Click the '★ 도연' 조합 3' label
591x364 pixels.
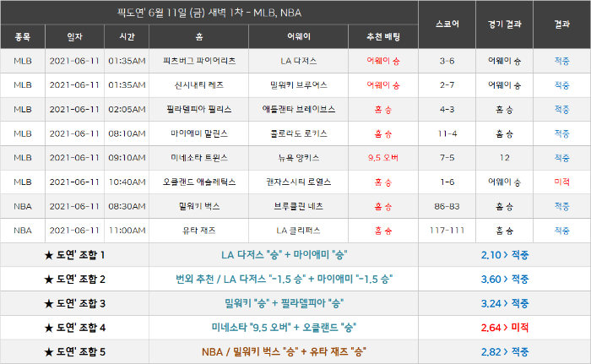pos(74,304)
